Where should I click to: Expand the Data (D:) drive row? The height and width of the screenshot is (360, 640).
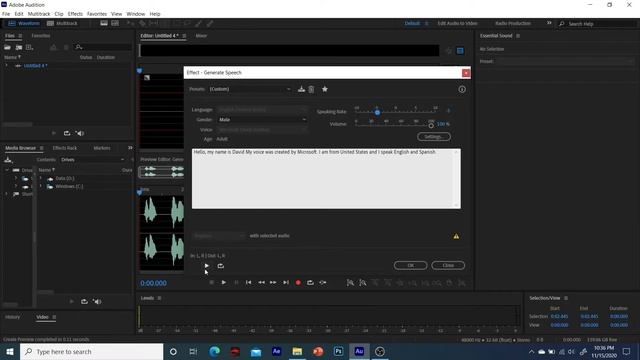coord(40,178)
